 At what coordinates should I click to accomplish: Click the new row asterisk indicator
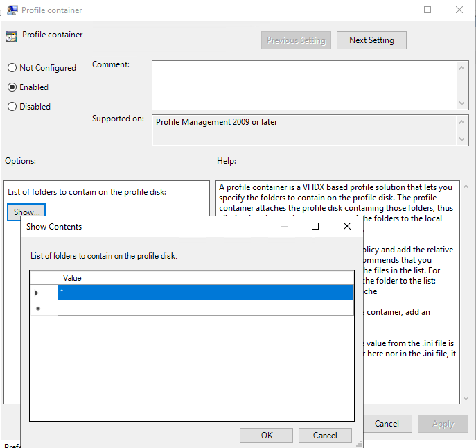37,308
